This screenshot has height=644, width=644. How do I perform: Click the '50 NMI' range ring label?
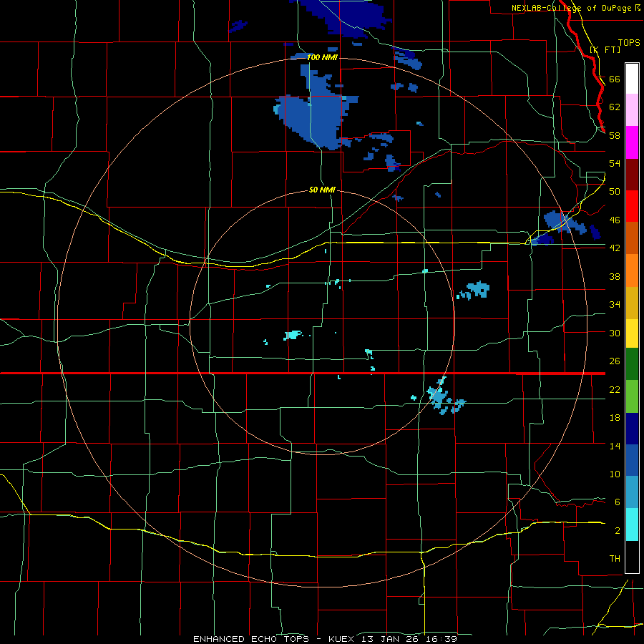pos(322,190)
